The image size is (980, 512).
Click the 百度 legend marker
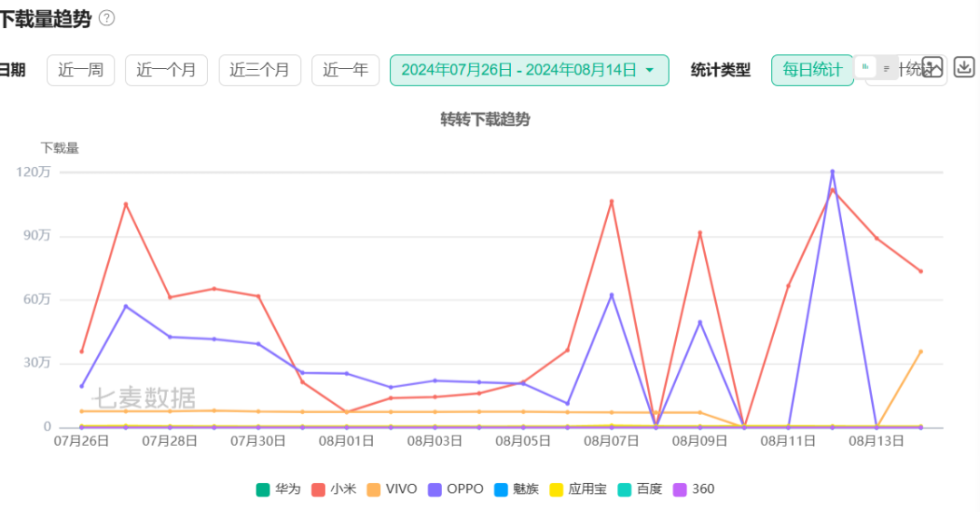(x=624, y=489)
